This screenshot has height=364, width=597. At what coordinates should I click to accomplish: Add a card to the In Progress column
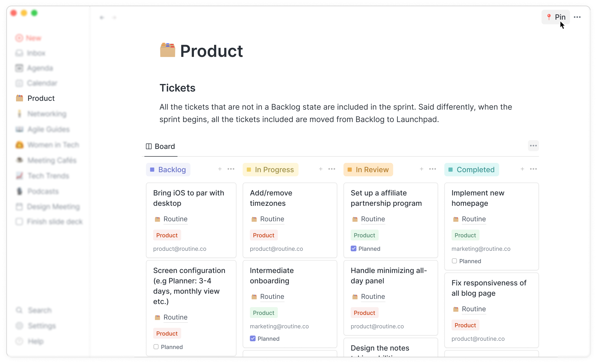(x=321, y=169)
